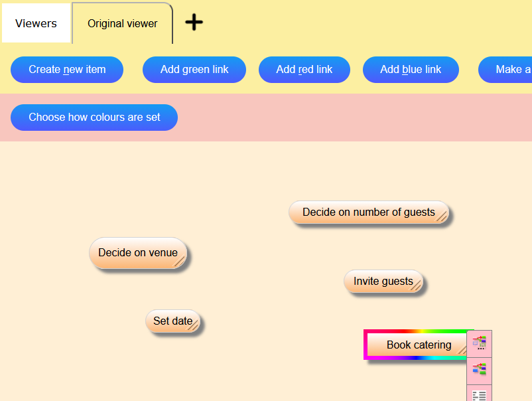532x401 pixels.
Task: Click the partially visible Make a button
Action: [x=505, y=70]
